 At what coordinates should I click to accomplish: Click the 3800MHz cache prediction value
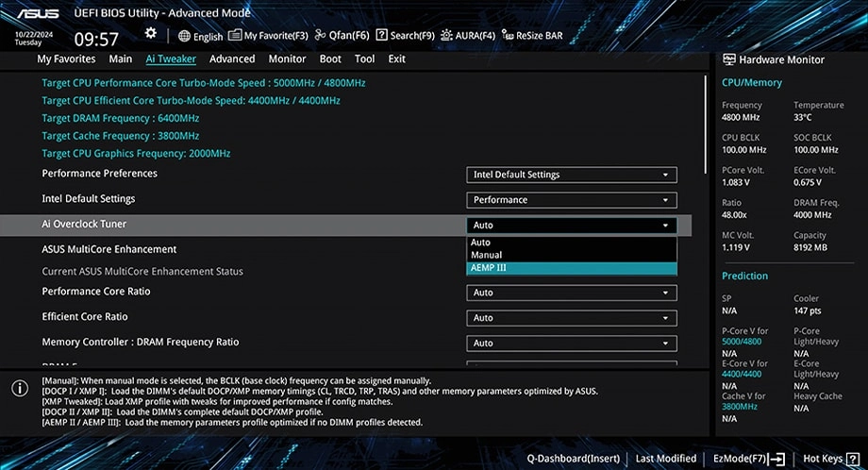[740, 407]
